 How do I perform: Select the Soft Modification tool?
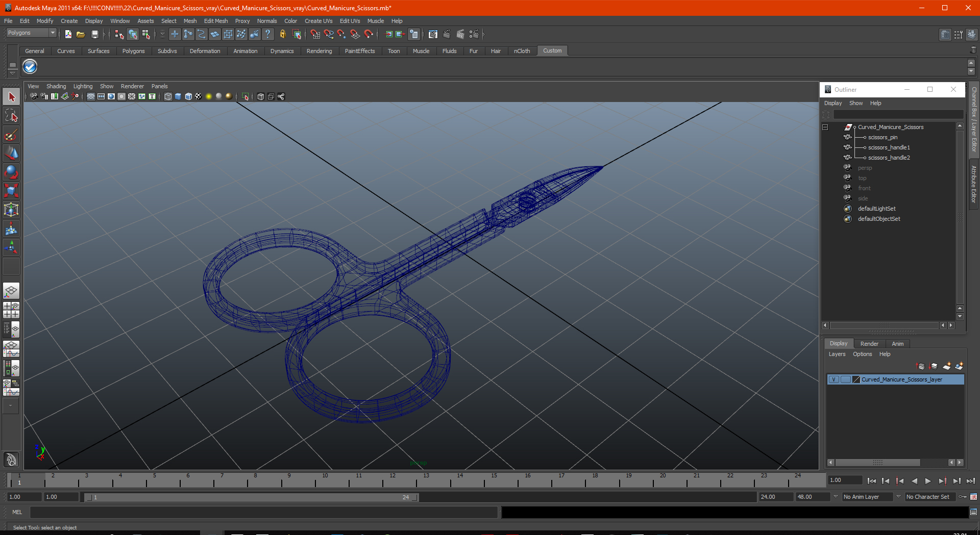(11, 229)
